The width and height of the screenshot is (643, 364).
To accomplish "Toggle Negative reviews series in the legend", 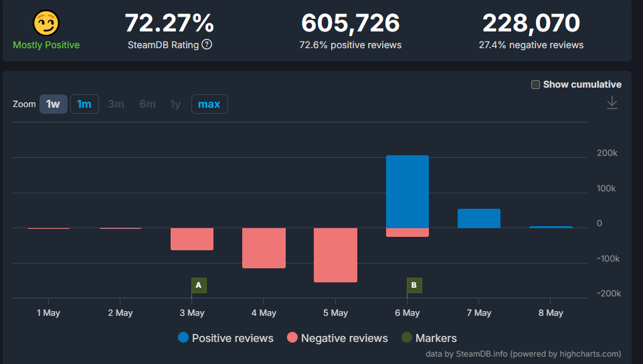I will point(344,338).
